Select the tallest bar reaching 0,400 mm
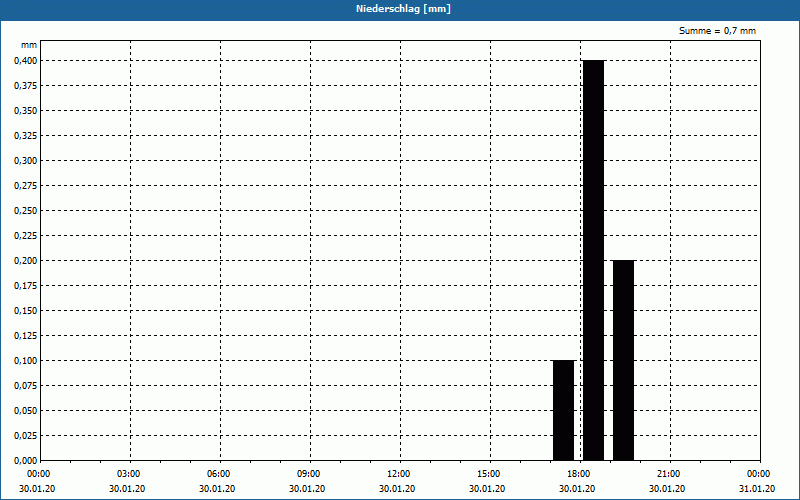This screenshot has width=800, height=500. pos(593,260)
